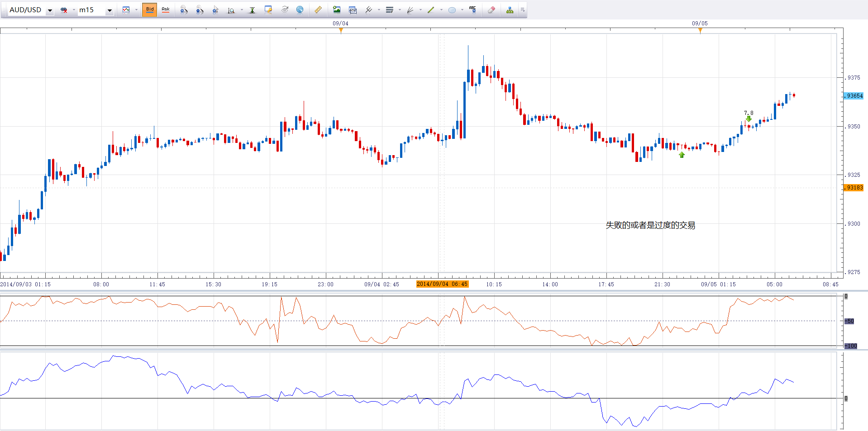The width and height of the screenshot is (868, 431).
Task: Select the eraser tool in toolbar
Action: (x=491, y=10)
